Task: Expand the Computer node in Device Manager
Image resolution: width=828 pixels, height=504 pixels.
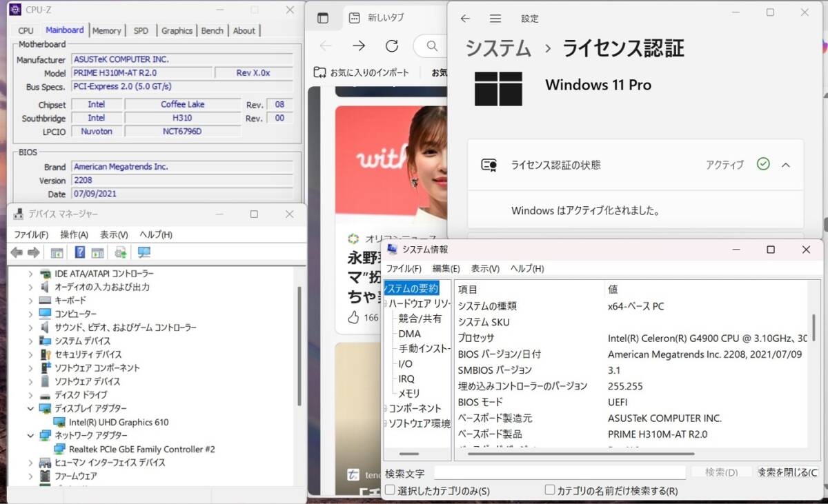Action: coord(30,314)
